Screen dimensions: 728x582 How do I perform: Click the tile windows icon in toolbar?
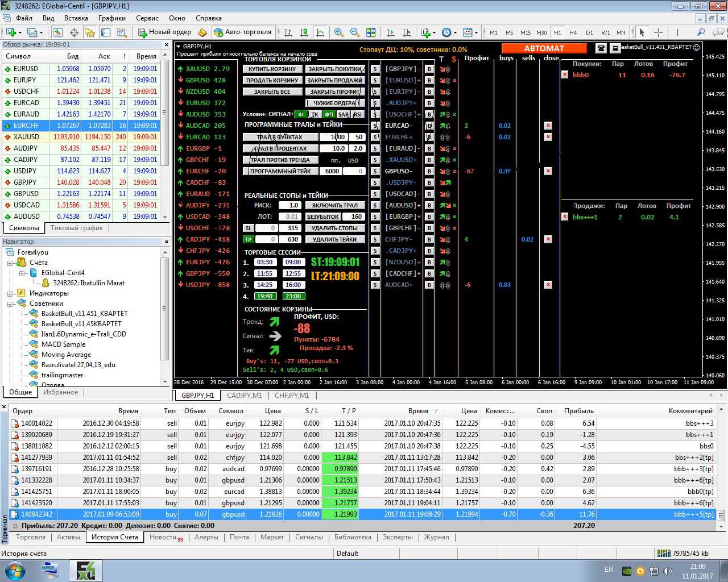pyautogui.click(x=371, y=32)
